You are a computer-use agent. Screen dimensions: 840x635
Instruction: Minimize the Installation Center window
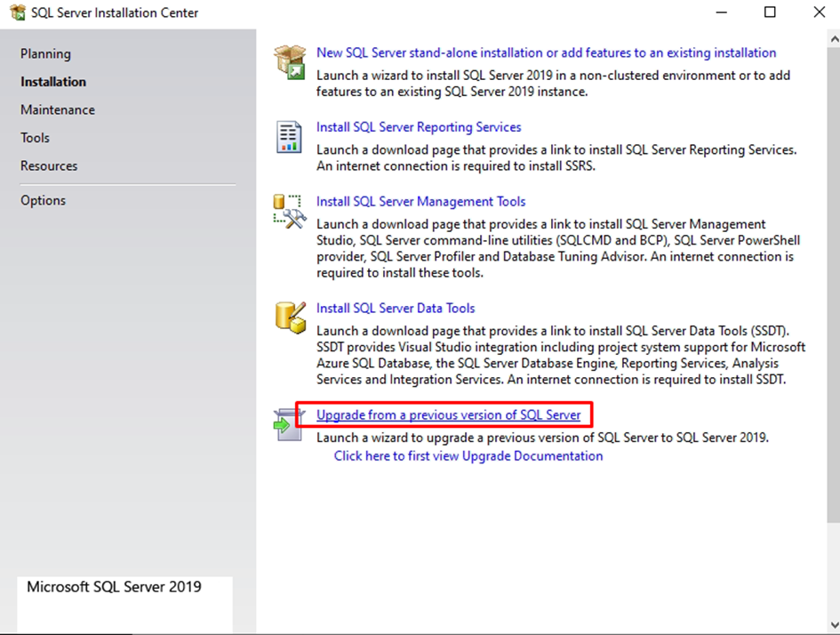(722, 12)
